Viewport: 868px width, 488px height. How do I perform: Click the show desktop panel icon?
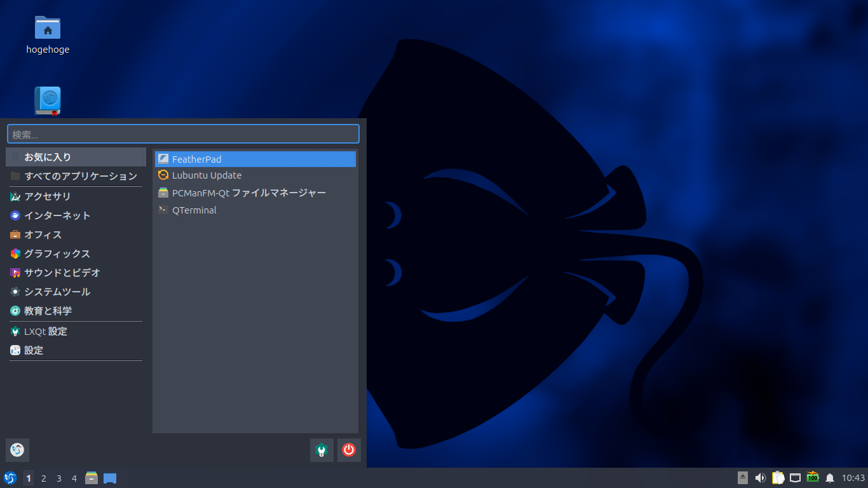tap(110, 478)
